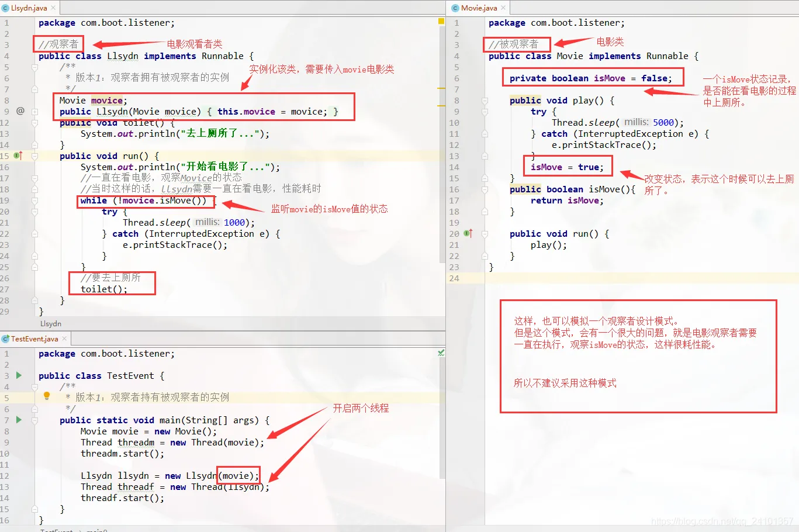
Task: Collapse the Javadoc comment in TestEvent.java
Action: pos(34,387)
